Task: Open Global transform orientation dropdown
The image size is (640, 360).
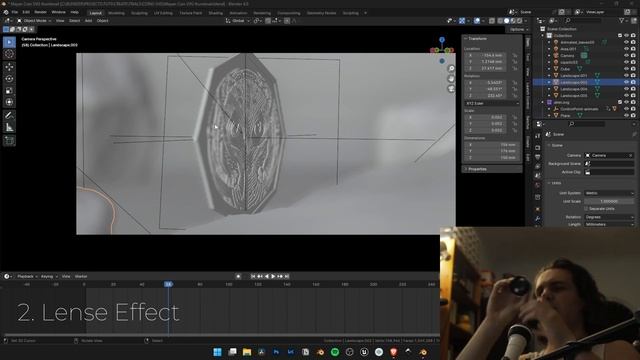Action: click(x=238, y=20)
